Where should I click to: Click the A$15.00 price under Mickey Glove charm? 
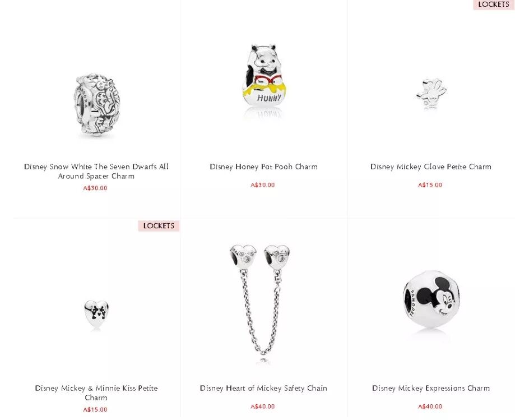(x=430, y=184)
